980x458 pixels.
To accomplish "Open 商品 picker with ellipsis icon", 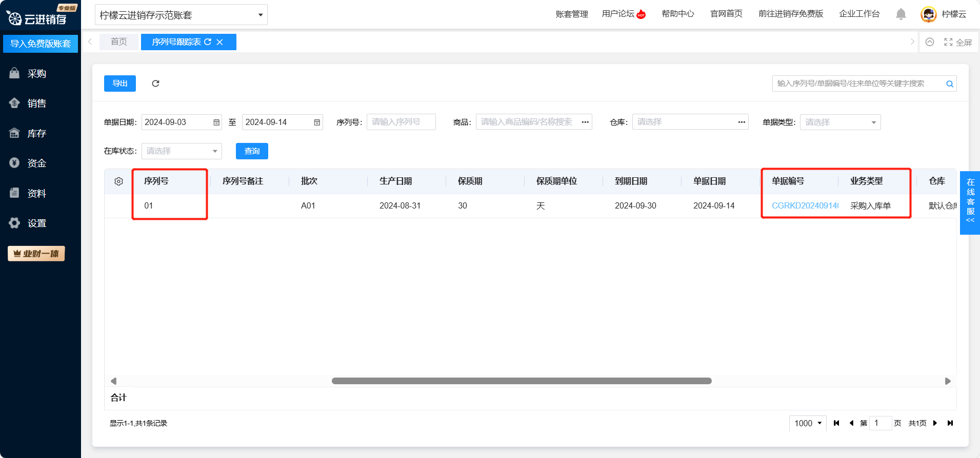I will [x=585, y=122].
